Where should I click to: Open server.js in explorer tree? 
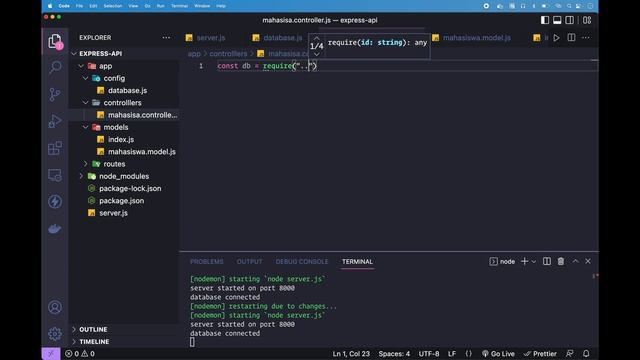(x=113, y=213)
